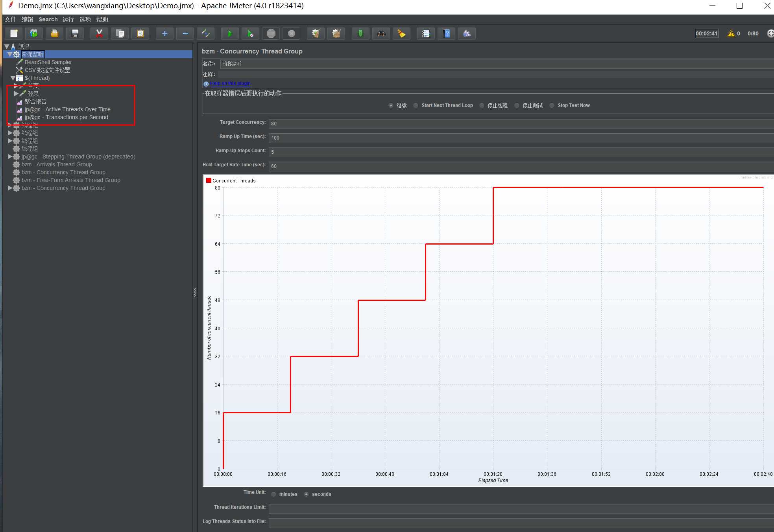The height and width of the screenshot is (532, 774).
Task: Select CSV 数据文件设置 in the tree
Action: click(47, 70)
